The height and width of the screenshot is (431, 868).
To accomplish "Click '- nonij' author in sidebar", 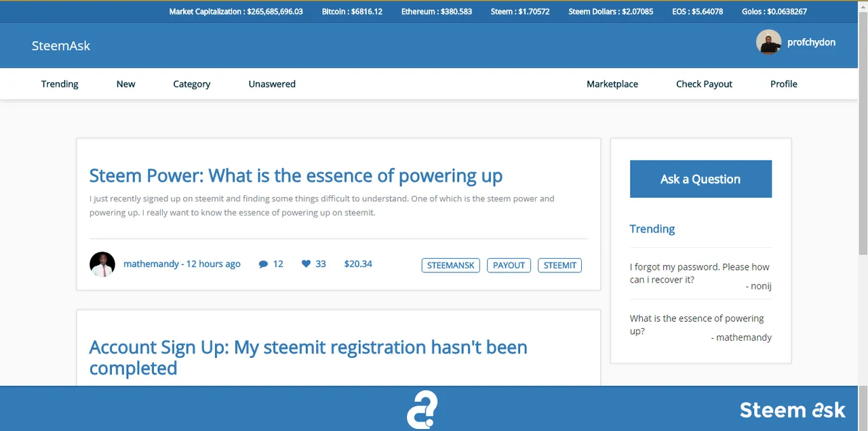I will 759,286.
